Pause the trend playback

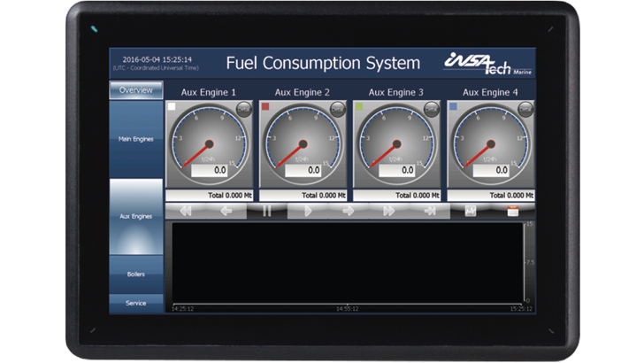tap(267, 212)
